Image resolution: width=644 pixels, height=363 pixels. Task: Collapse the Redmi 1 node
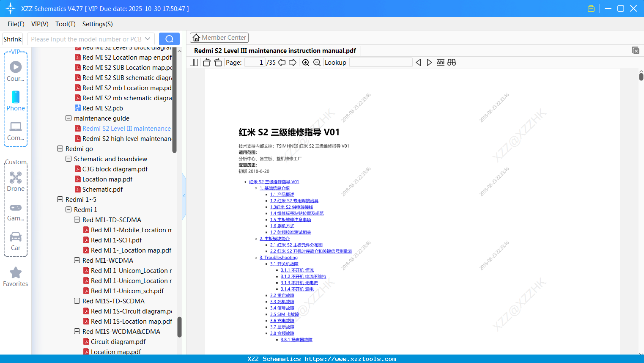[x=69, y=209]
